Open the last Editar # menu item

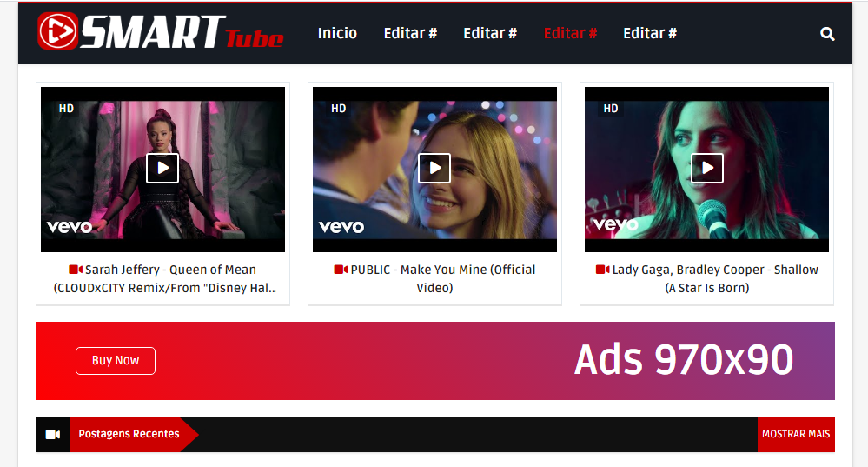650,33
